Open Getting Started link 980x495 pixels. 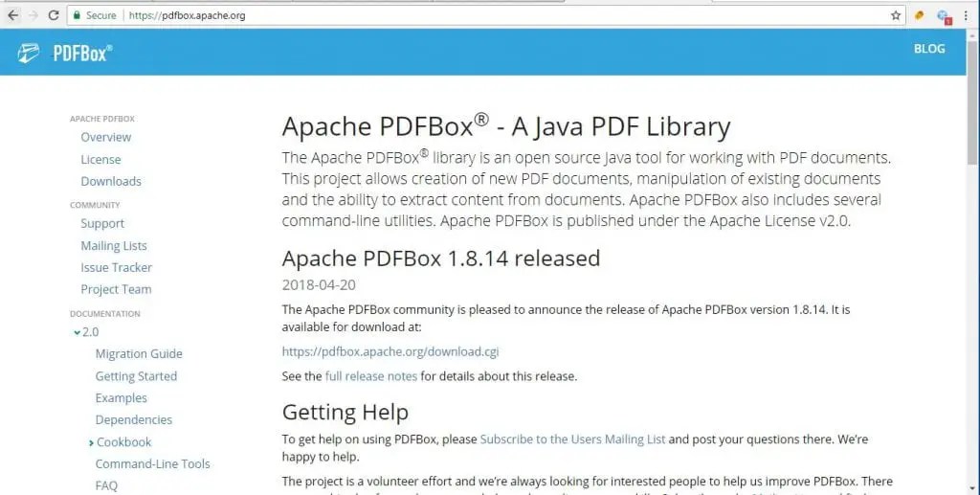coord(136,376)
